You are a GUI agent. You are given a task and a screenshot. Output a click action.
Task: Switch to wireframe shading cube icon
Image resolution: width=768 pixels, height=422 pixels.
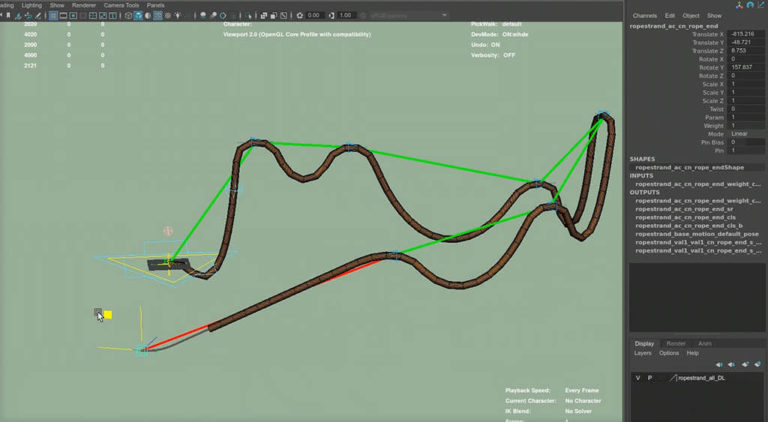pyautogui.click(x=129, y=16)
